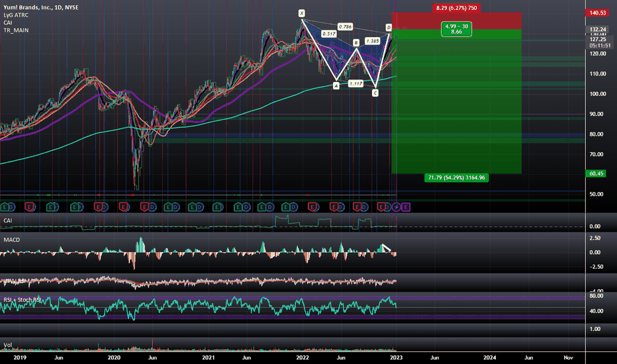Click the 2021 time axis label

click(x=208, y=357)
